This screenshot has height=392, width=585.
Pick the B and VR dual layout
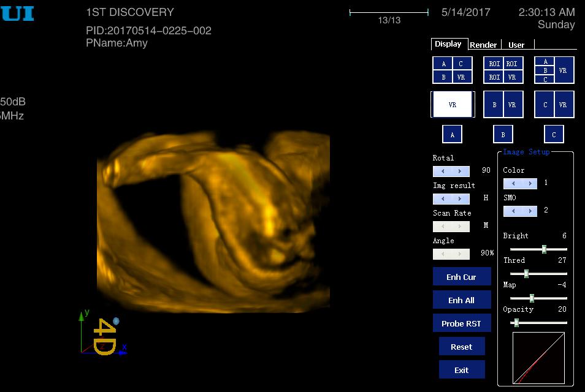[x=503, y=105]
